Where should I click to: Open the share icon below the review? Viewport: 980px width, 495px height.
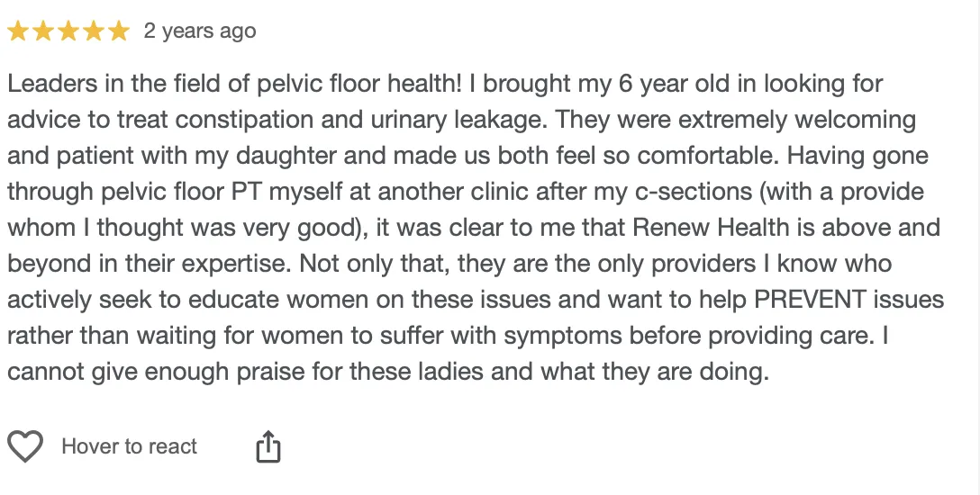pyautogui.click(x=268, y=446)
